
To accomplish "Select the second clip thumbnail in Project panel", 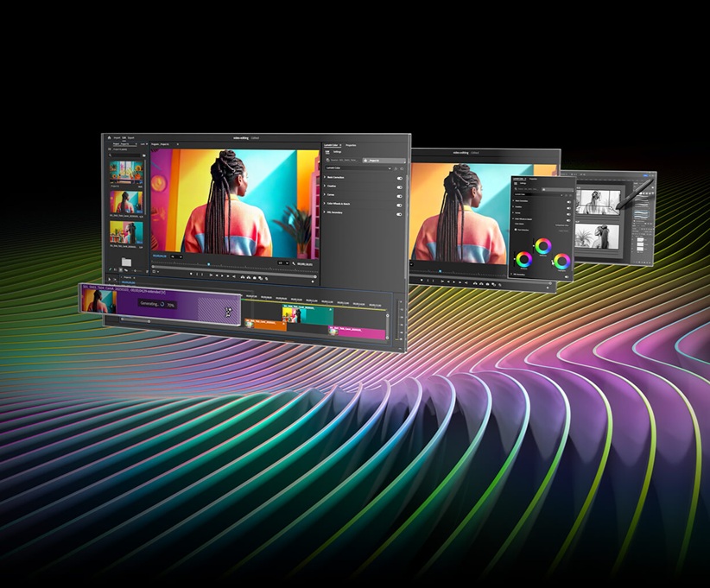I will pyautogui.click(x=126, y=202).
